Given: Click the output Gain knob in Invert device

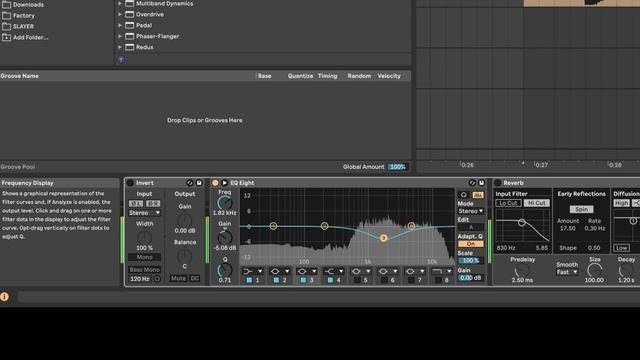Looking at the screenshot, I should [184, 220].
